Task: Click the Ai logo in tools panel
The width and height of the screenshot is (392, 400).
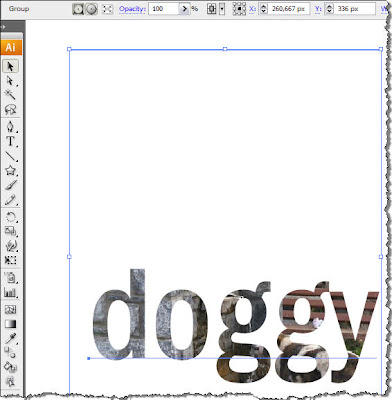Action: (11, 47)
